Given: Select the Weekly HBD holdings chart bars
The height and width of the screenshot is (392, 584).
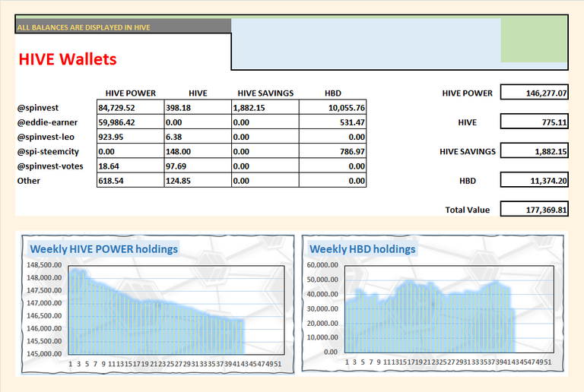Looking at the screenshot, I should click(x=430, y=317).
